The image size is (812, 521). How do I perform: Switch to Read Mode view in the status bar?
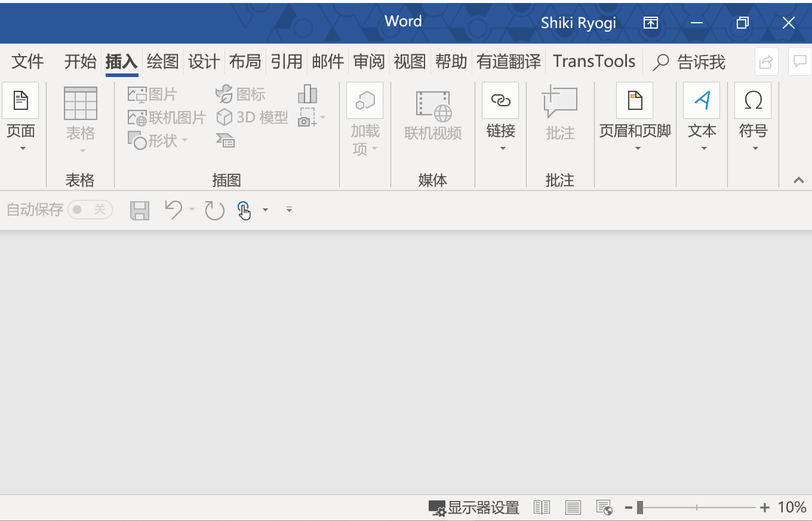[x=542, y=508]
